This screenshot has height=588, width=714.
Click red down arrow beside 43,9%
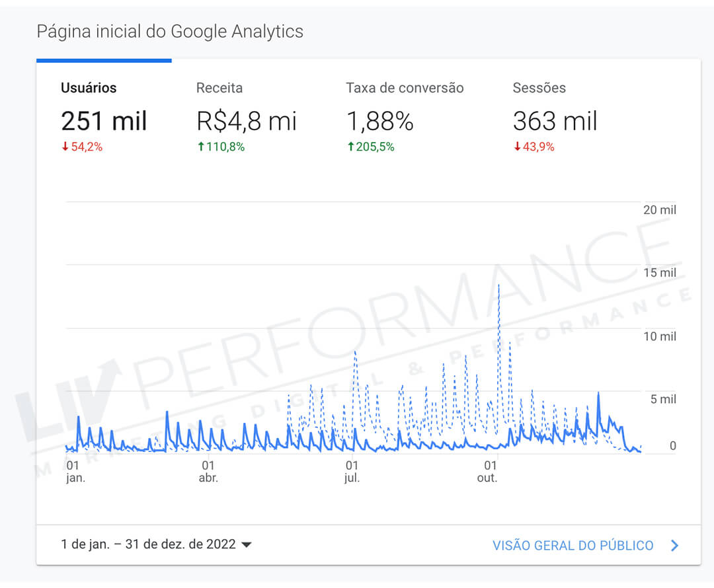517,147
